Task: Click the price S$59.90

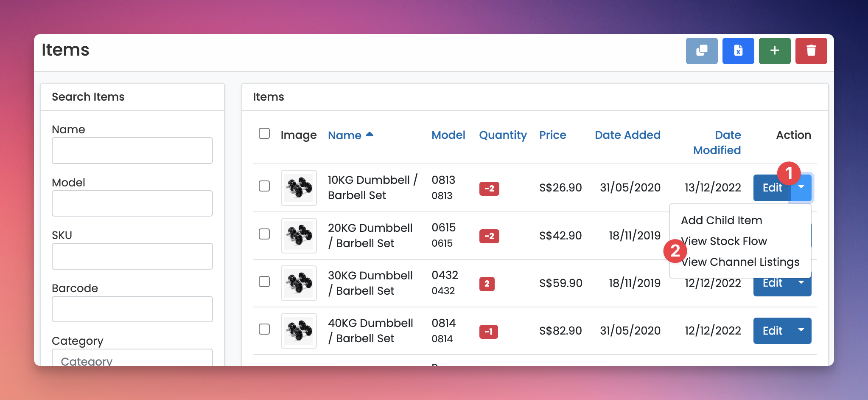Action: click(561, 283)
